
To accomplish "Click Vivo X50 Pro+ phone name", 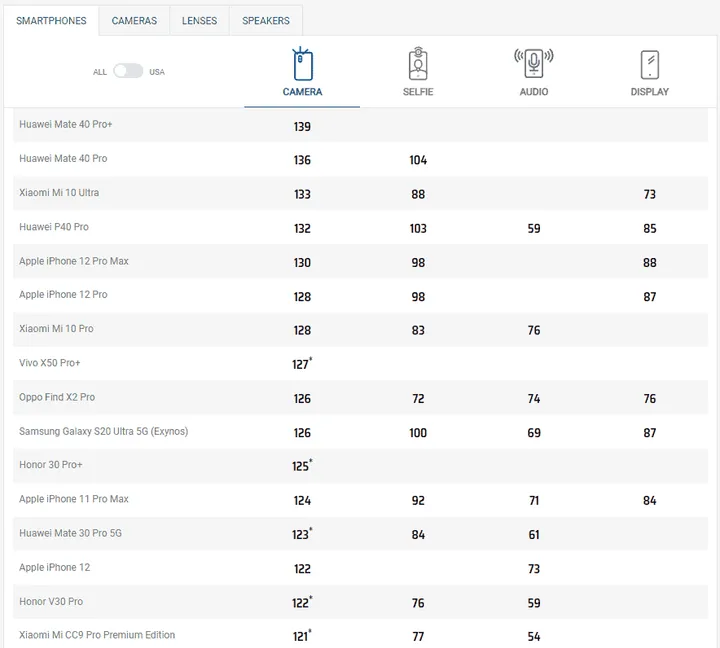I will click(x=49, y=363).
